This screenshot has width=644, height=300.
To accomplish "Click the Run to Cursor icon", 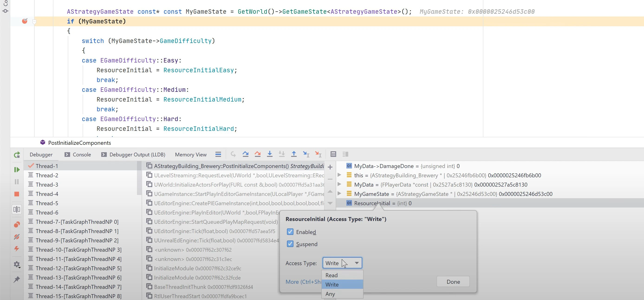I will point(306,154).
